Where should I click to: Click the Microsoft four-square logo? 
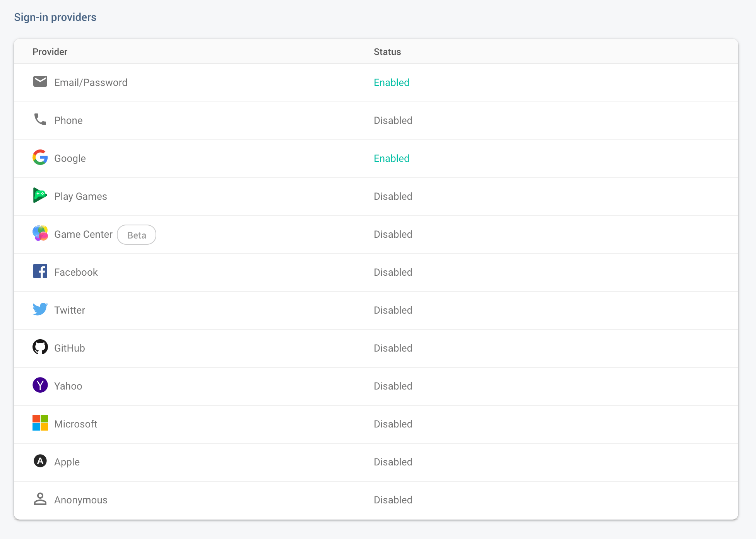click(40, 423)
